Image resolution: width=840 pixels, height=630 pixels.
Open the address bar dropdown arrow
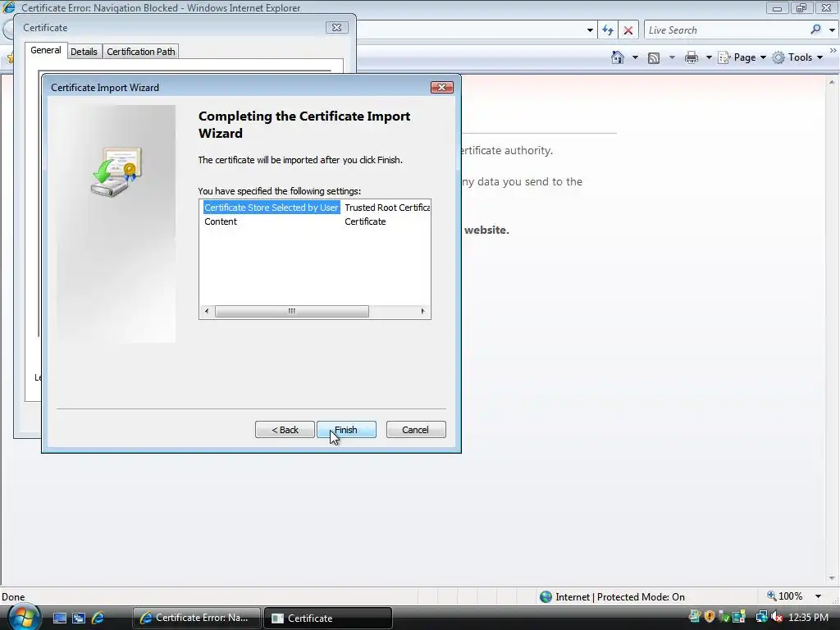pos(590,30)
